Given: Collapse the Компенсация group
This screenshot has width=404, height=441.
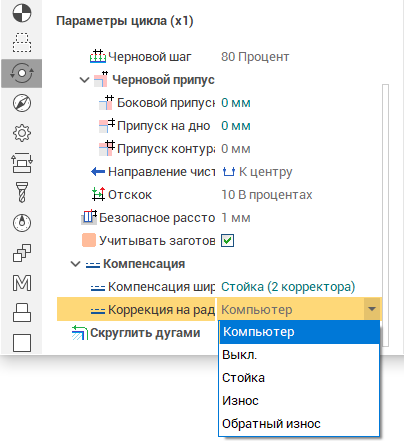Looking at the screenshot, I should (76, 264).
